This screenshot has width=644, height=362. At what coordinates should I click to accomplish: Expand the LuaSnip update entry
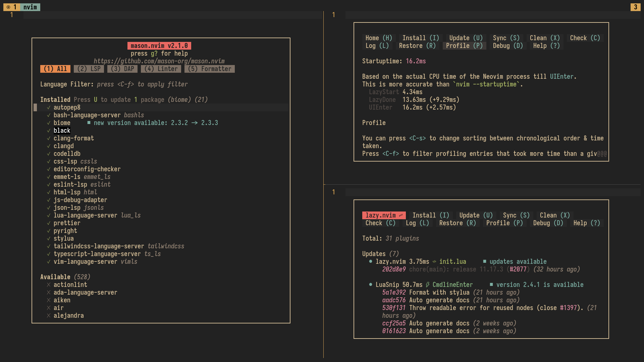387,285
